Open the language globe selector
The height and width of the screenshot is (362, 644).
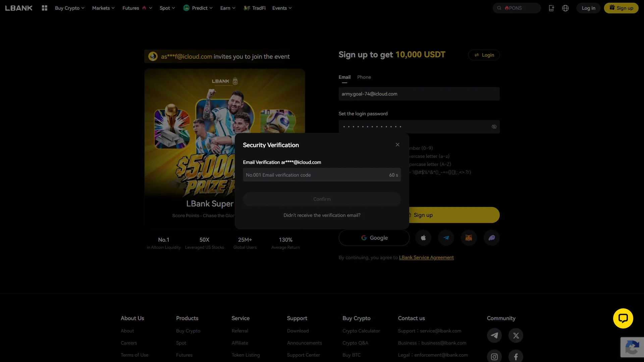click(x=566, y=8)
